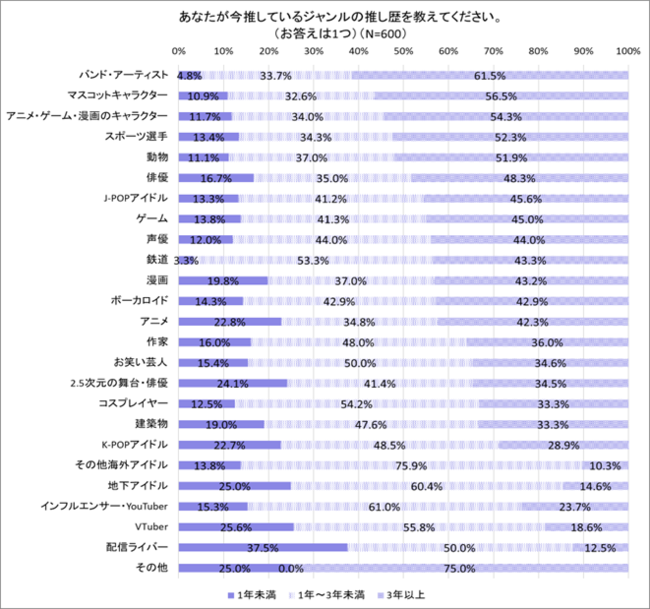Select the 53.3% segment for 鉄道
Viewport: 650px width, 609px height.
click(313, 260)
